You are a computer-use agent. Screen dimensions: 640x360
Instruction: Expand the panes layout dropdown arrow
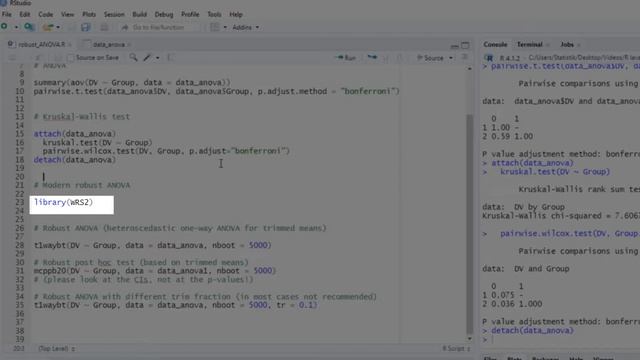[225, 27]
